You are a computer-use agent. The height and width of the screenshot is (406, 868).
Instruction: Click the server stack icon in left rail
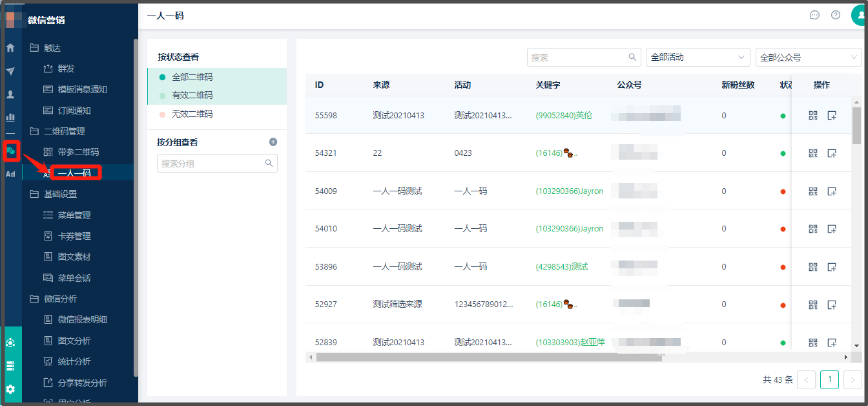[10, 366]
